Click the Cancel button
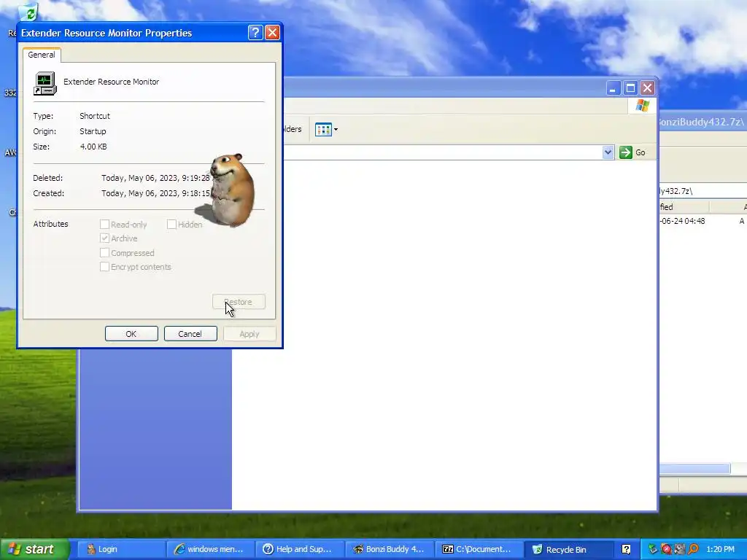Image resolution: width=747 pixels, height=560 pixels. pos(190,334)
